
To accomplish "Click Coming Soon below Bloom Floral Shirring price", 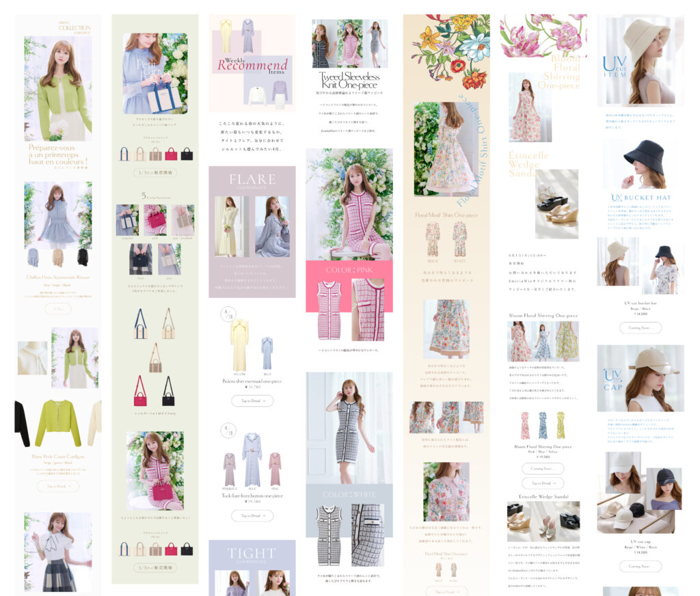I will pyautogui.click(x=543, y=469).
